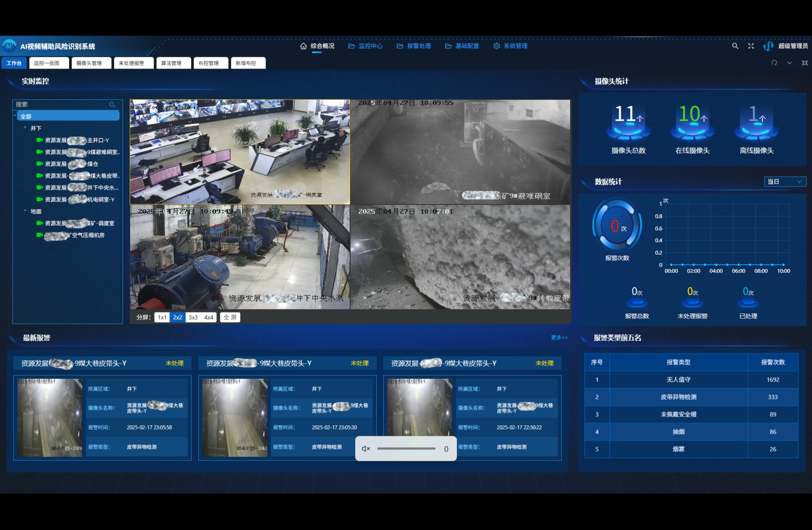Screen dimensions: 812x530
Task: Click the mute speaker icon on volume popup
Action: click(366, 449)
